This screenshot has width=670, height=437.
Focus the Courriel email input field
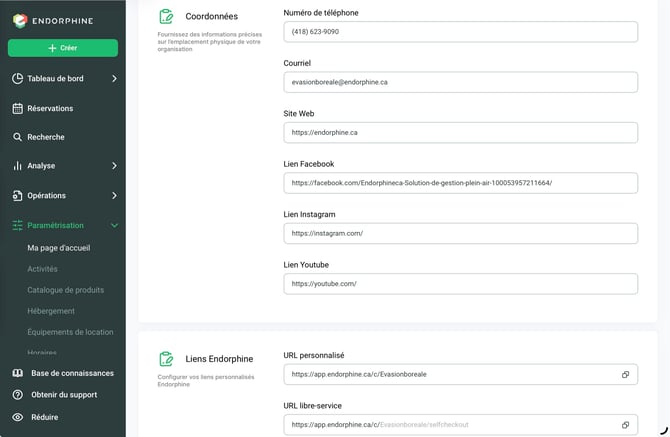[461, 82]
